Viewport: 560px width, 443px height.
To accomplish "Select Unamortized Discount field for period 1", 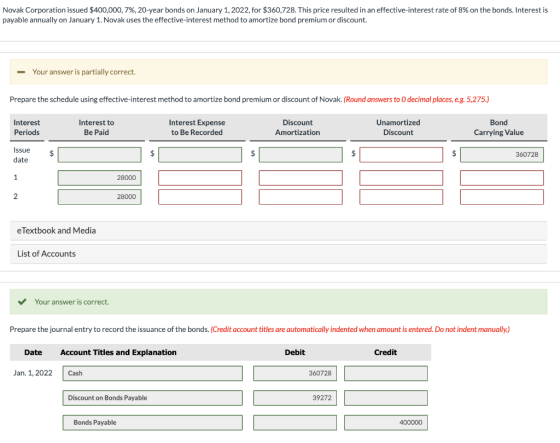I will [401, 178].
